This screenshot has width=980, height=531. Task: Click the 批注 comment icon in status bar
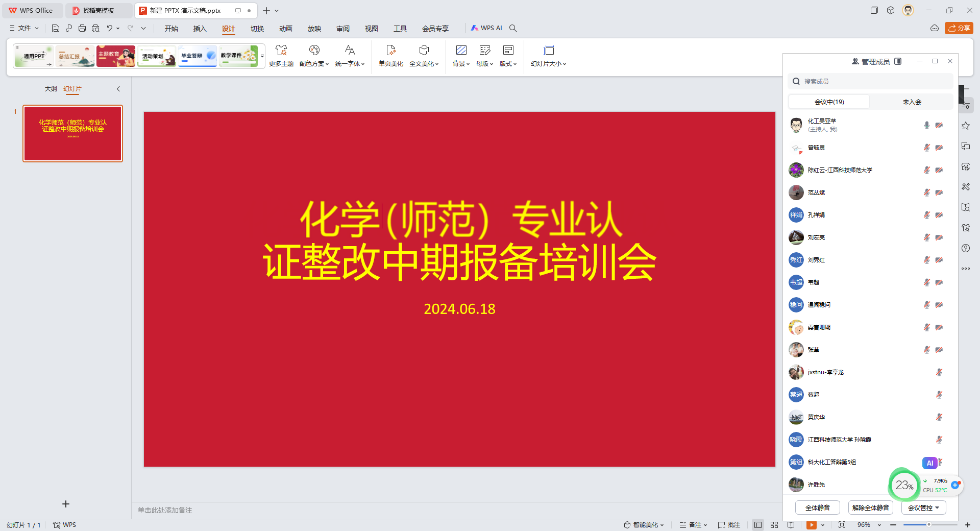coord(729,525)
